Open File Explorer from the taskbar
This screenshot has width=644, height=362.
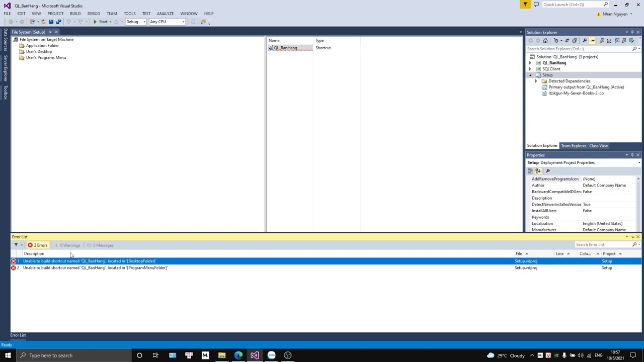coord(222,355)
